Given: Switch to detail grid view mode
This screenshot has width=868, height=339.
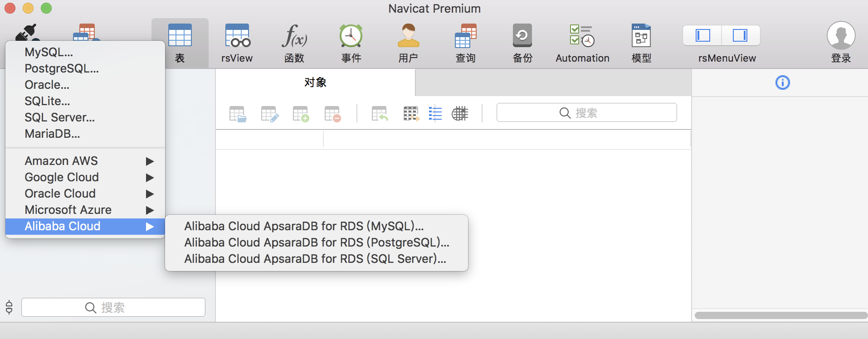Looking at the screenshot, I should tap(460, 114).
